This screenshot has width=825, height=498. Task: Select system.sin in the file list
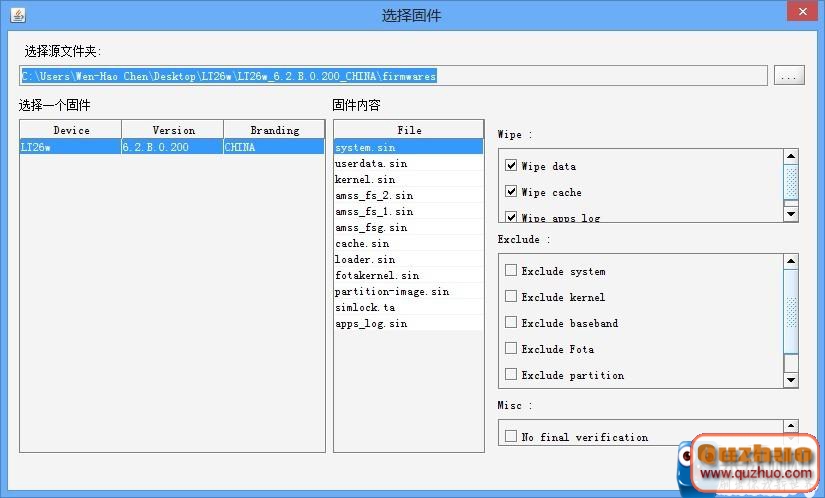pos(409,147)
